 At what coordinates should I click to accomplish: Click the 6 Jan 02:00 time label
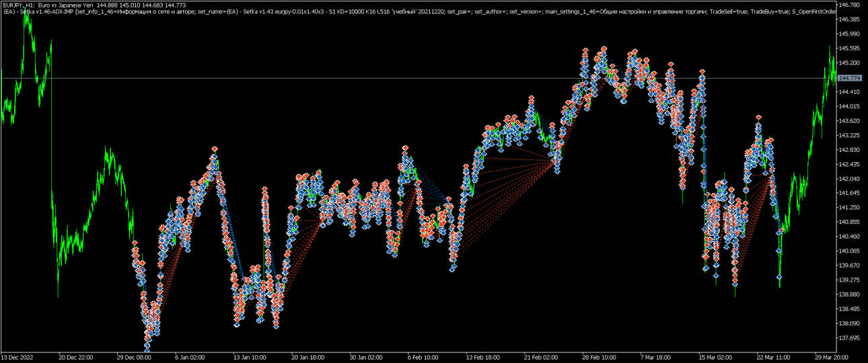(x=191, y=358)
